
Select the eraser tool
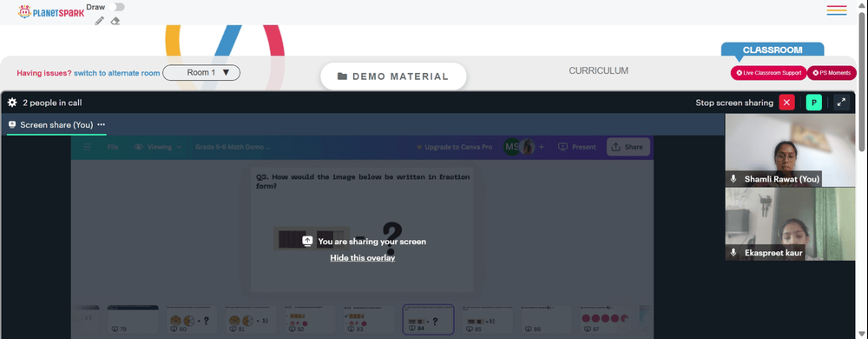[115, 21]
